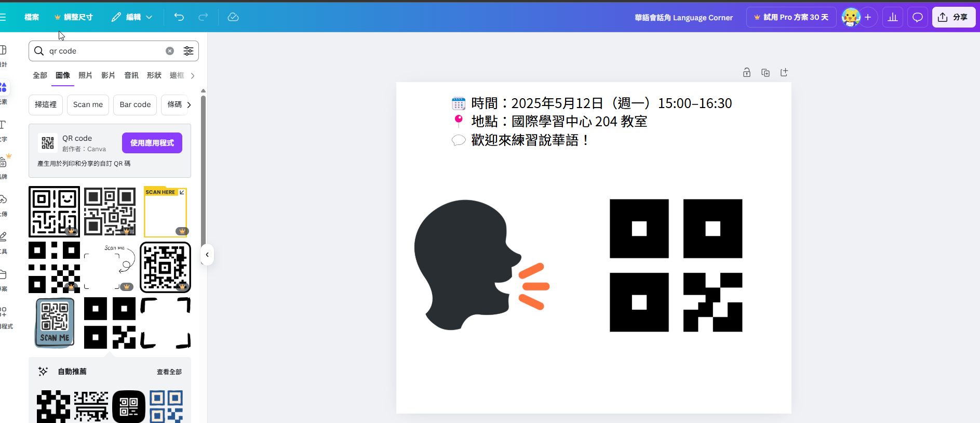980x423 pixels.
Task: Switch to 音訊 tab
Action: (131, 75)
